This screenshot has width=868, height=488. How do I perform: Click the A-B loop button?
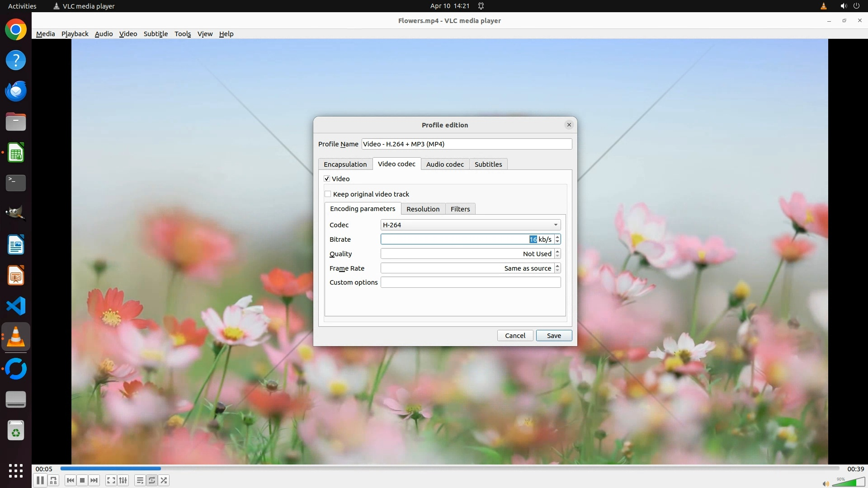(x=53, y=480)
